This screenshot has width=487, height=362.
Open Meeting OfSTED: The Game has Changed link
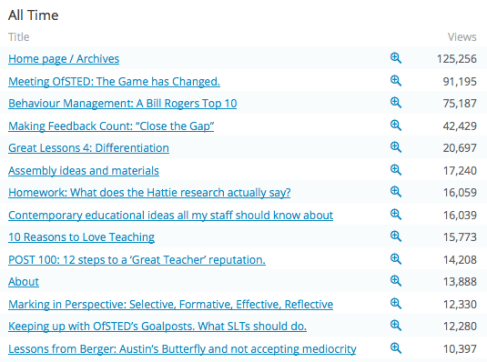114,82
